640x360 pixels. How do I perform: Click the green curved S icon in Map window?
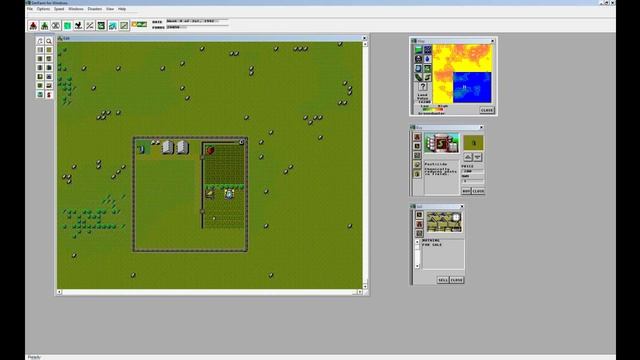(x=427, y=77)
